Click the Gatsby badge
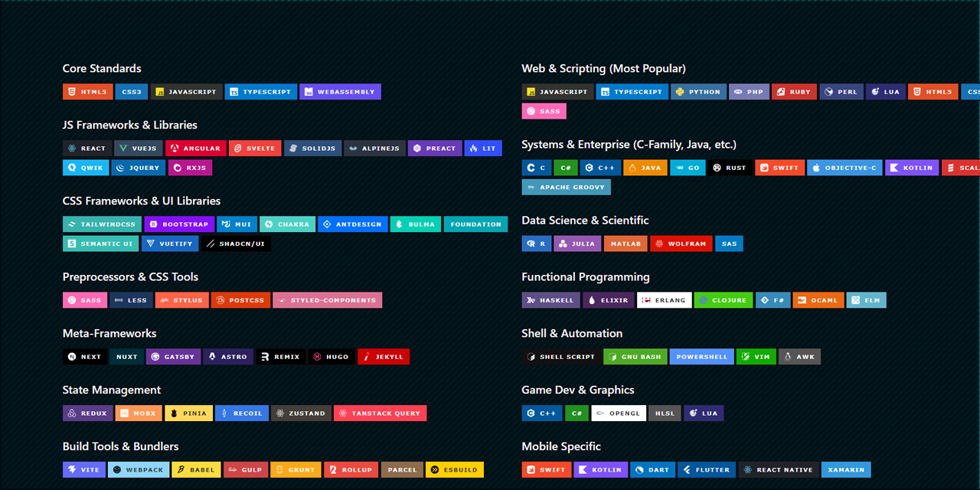This screenshot has width=980, height=490. coord(174,357)
